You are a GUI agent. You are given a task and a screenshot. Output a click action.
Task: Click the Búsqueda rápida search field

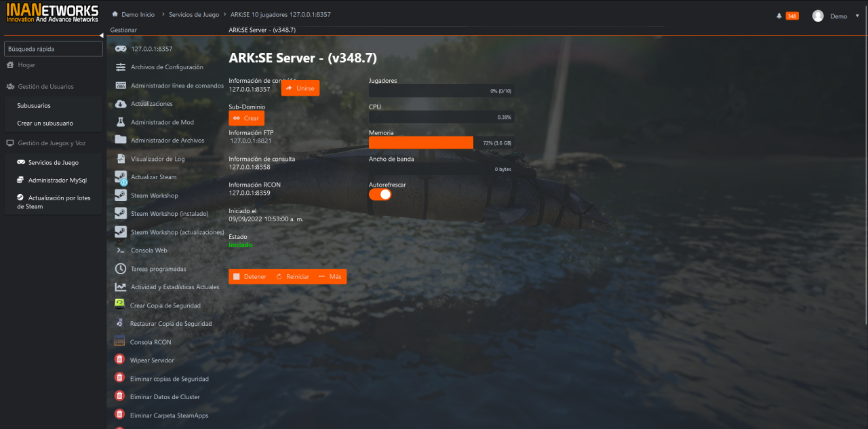[54, 49]
